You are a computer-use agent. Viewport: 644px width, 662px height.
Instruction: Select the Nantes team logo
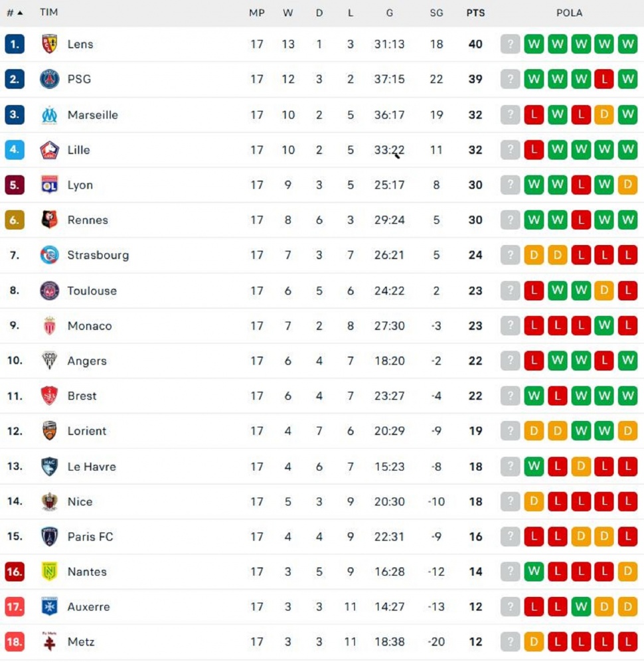48,572
